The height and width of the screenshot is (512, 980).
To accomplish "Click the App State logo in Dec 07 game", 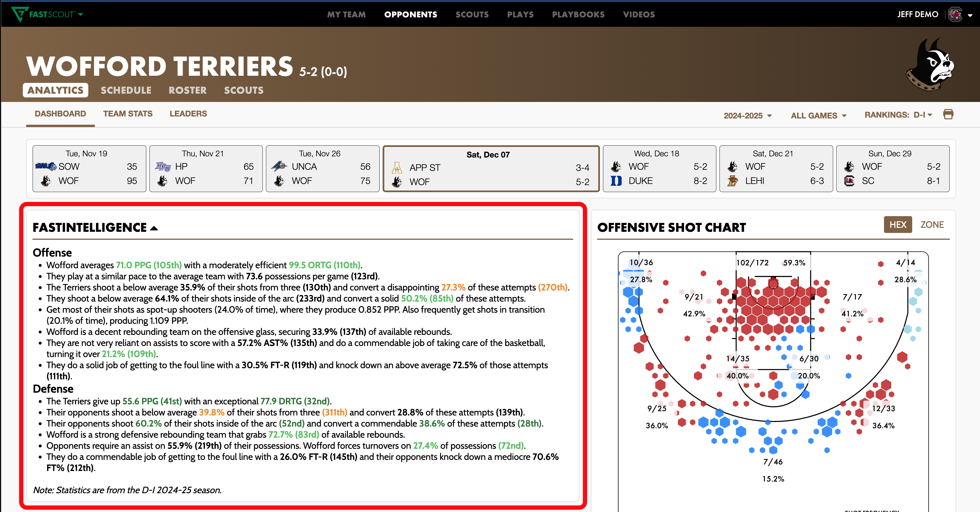I will (x=397, y=167).
